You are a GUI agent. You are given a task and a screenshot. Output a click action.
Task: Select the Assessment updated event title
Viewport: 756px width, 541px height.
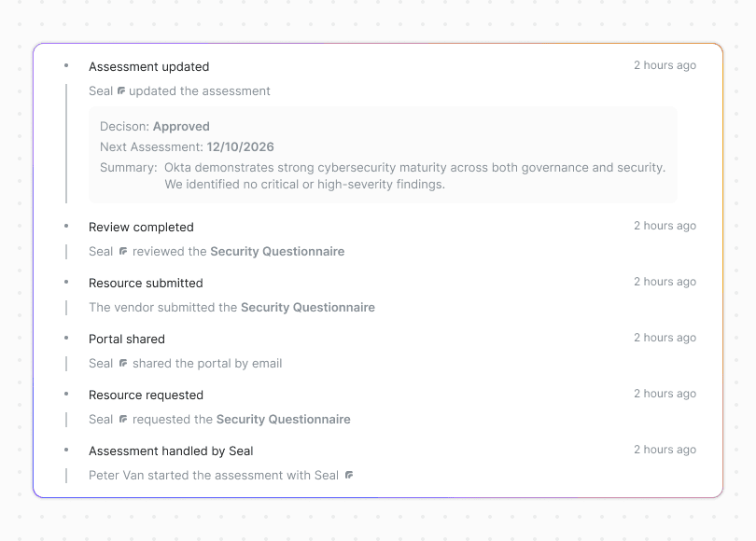pos(148,67)
